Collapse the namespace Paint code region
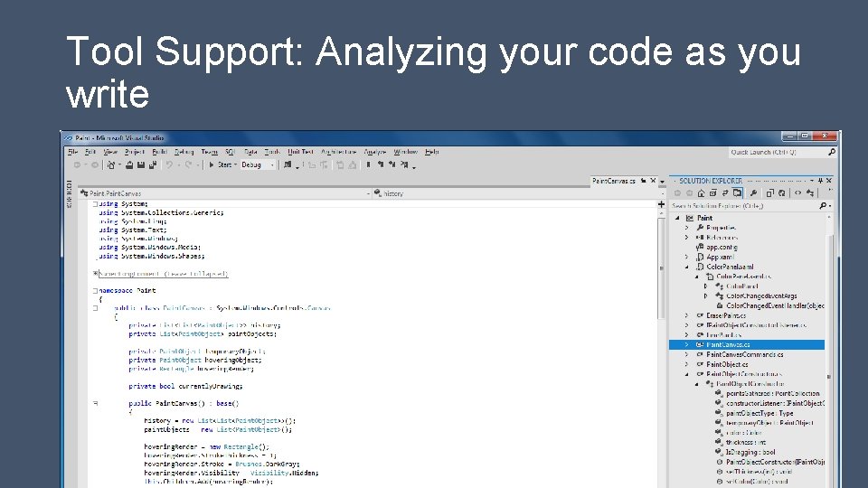The height and width of the screenshot is (488, 868). [x=95, y=290]
